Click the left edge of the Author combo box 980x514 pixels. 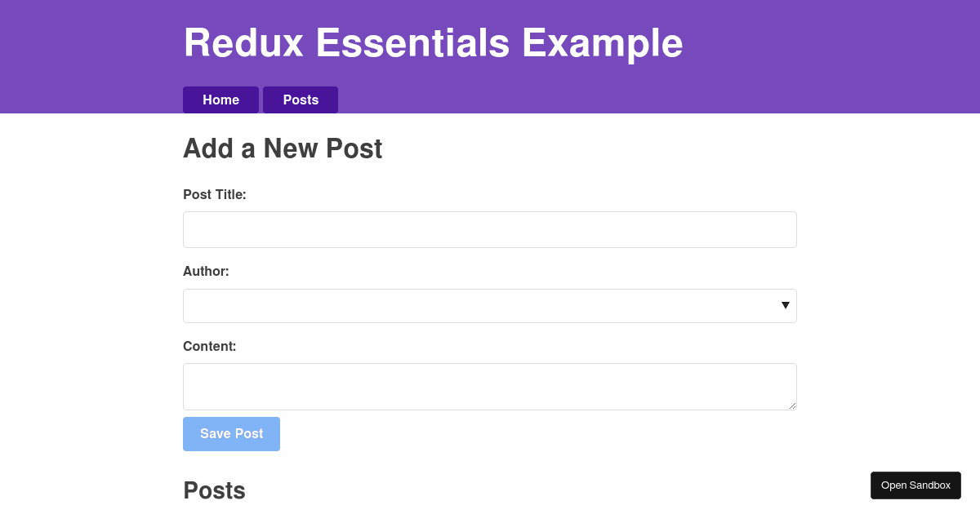click(189, 306)
